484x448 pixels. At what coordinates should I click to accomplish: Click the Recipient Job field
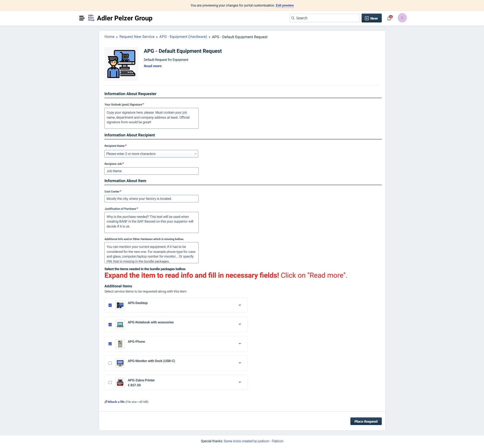[x=151, y=171]
